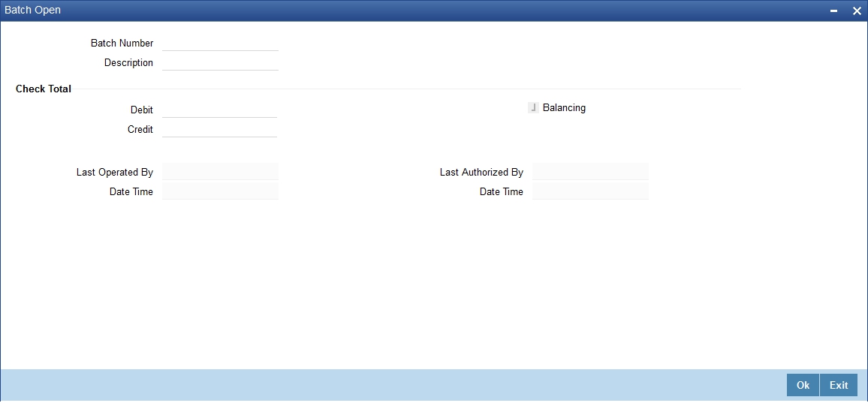The height and width of the screenshot is (406, 868).
Task: Click the Last Authorized By label
Action: [481, 172]
